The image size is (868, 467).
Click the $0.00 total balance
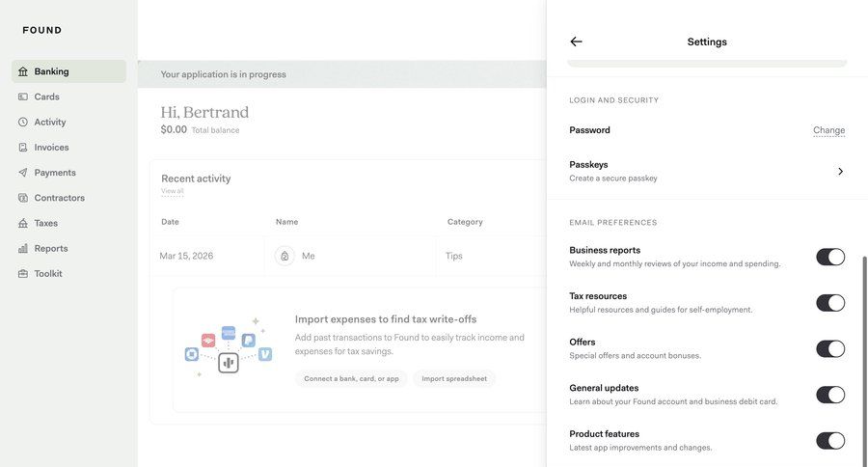pyautogui.click(x=174, y=129)
